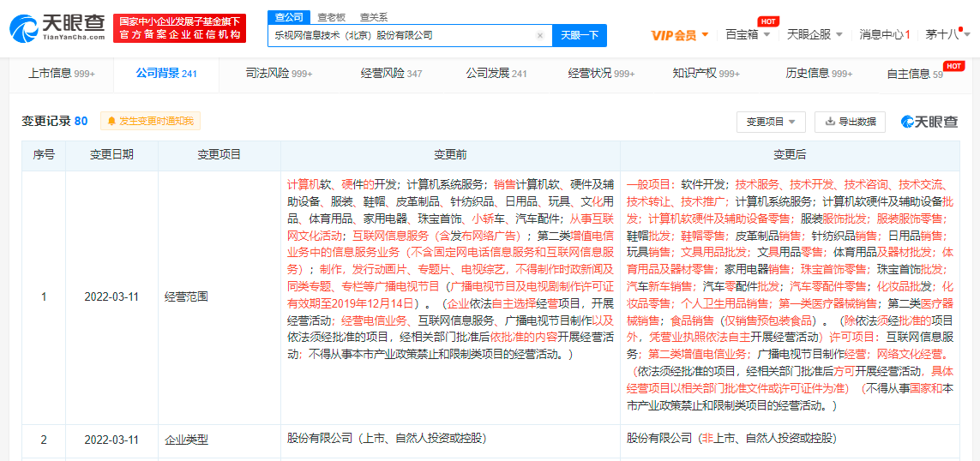Open the 变更项目 filter dropdown
This screenshot has width=980, height=461.
click(x=771, y=122)
